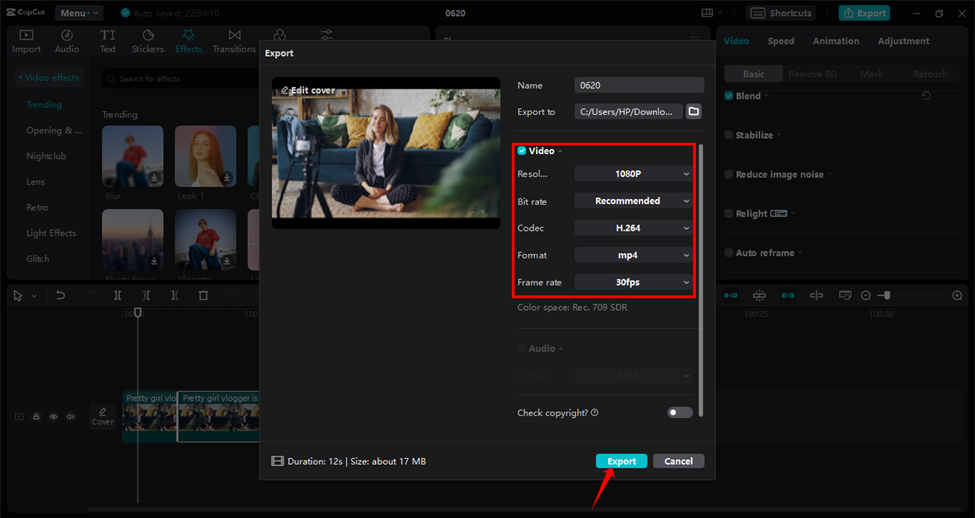Click the preview axis icon in the timeline toolbar

[816, 296]
